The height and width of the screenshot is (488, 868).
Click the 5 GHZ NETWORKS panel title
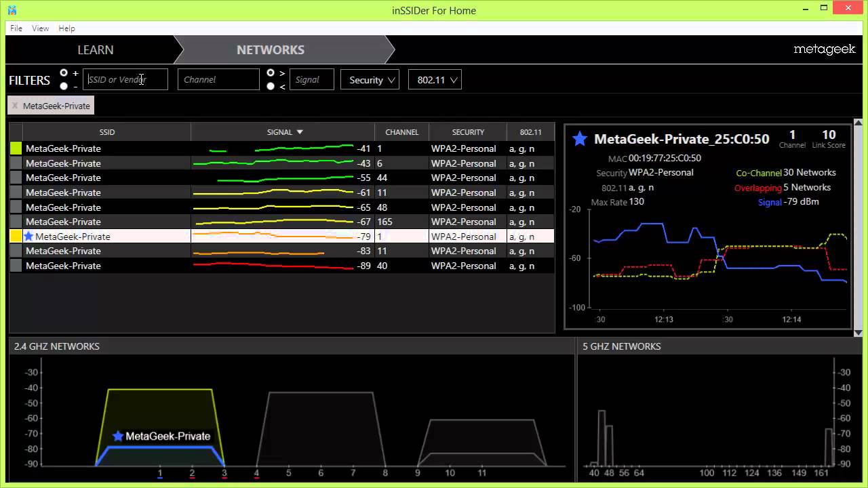[x=622, y=346]
